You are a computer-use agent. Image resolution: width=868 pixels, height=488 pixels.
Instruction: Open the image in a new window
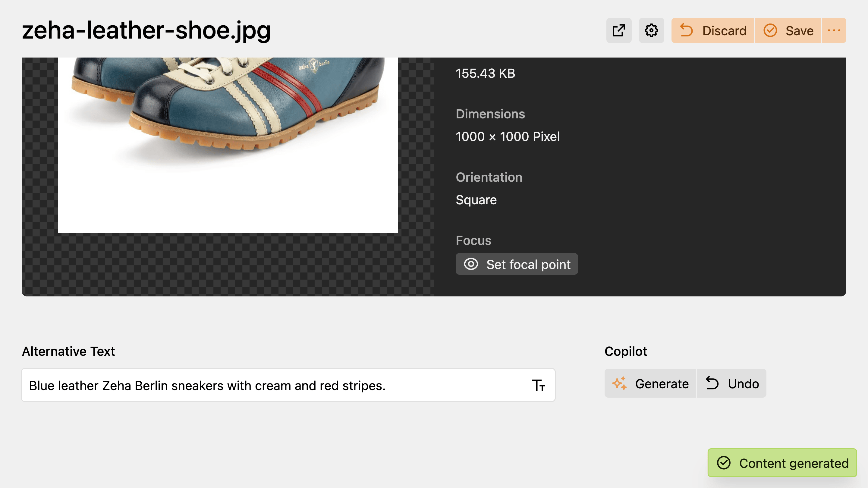click(619, 30)
